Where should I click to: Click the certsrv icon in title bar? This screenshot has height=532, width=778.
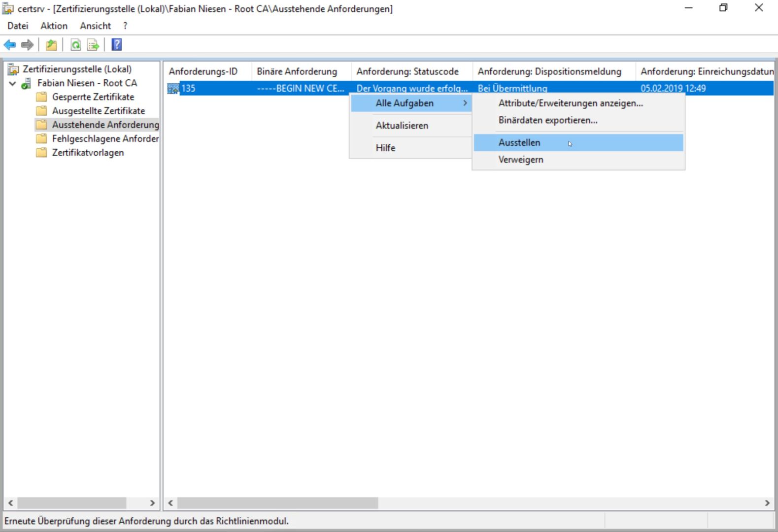[8, 8]
